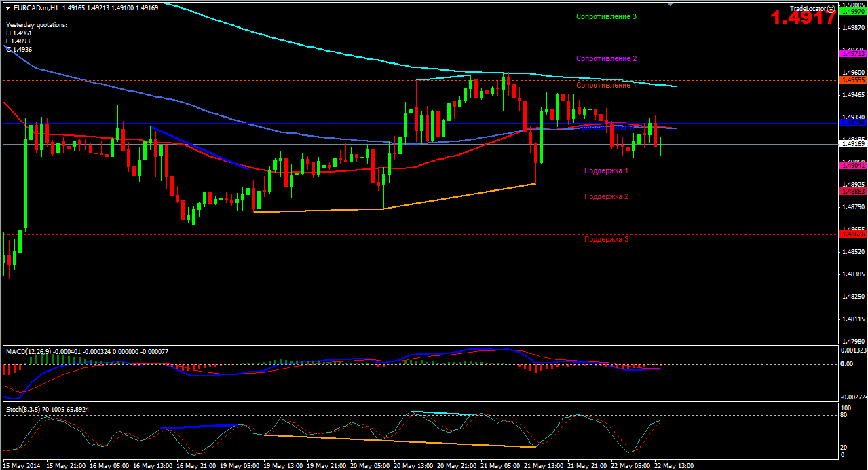The width and height of the screenshot is (868, 470).
Task: Click the 22 May 13:00 time axis label
Action: (x=673, y=465)
